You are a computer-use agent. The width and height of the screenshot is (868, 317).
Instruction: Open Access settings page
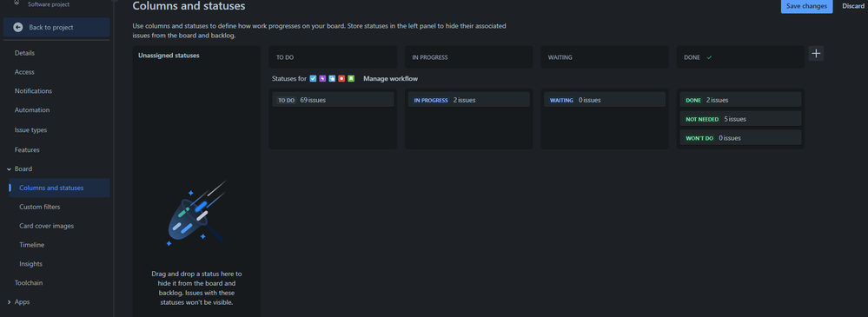coord(24,72)
